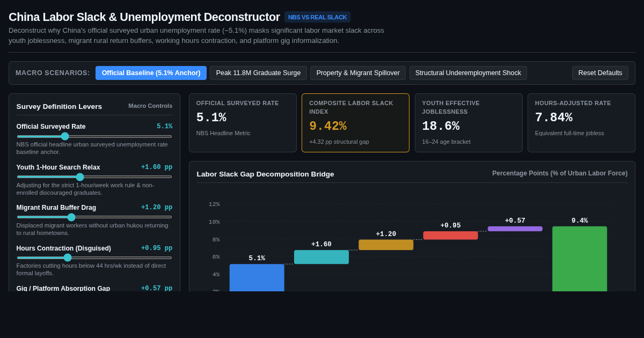Click the 'Labor Slack Gap Decomposition Bridge' title
Screen dimensions: 644x338
[265, 174]
